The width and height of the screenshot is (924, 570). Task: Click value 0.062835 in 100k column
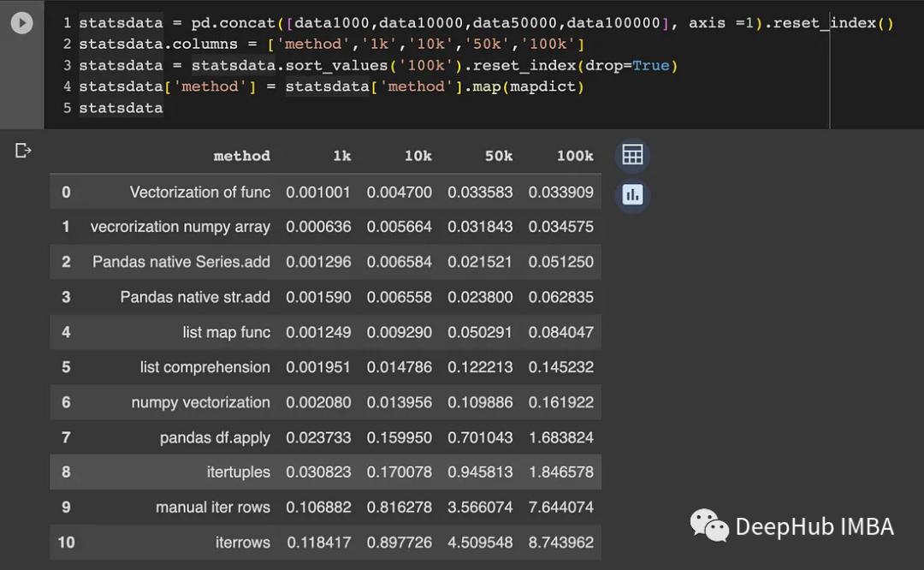(561, 297)
